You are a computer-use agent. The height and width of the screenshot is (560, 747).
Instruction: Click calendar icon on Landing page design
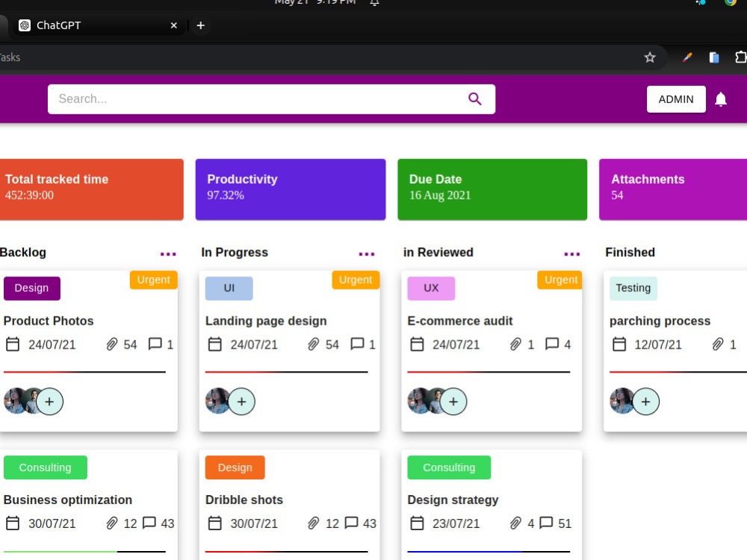[215, 343]
